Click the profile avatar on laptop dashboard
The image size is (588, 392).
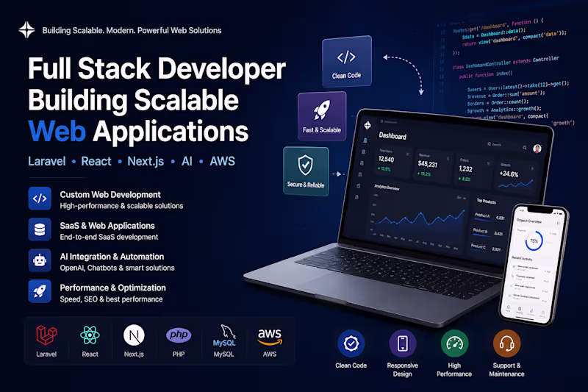[537, 149]
